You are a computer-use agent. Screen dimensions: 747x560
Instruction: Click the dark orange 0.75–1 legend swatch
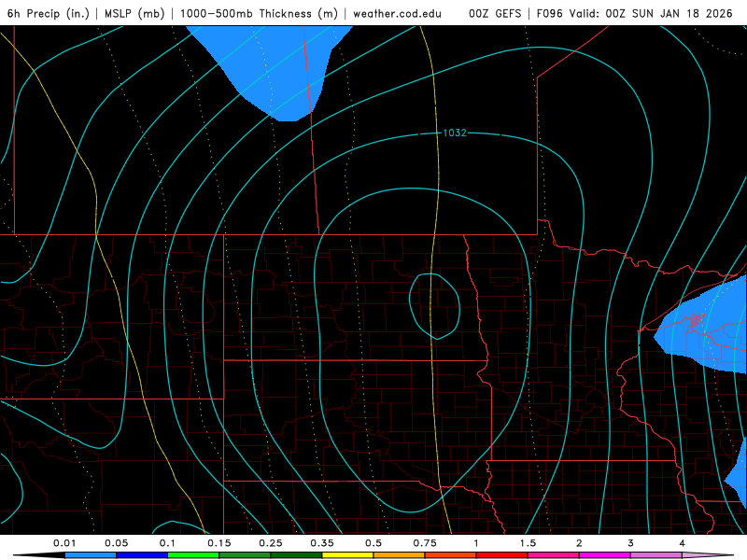pos(451,555)
